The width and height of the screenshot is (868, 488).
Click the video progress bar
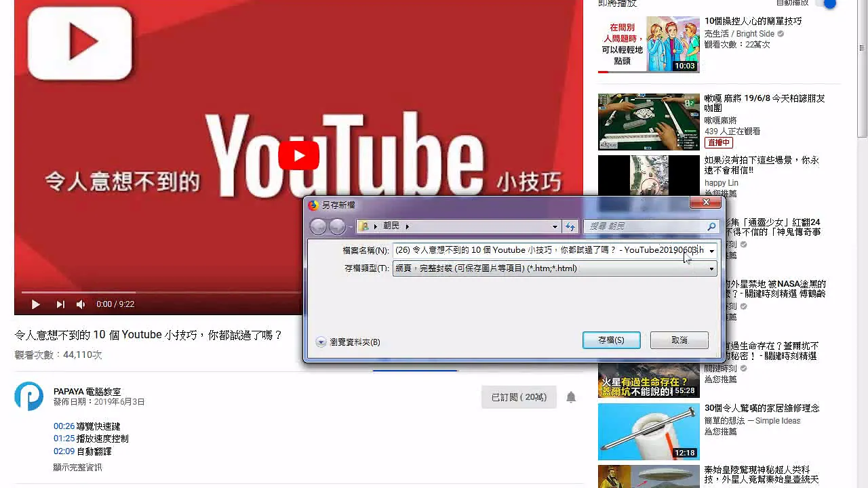(161, 292)
